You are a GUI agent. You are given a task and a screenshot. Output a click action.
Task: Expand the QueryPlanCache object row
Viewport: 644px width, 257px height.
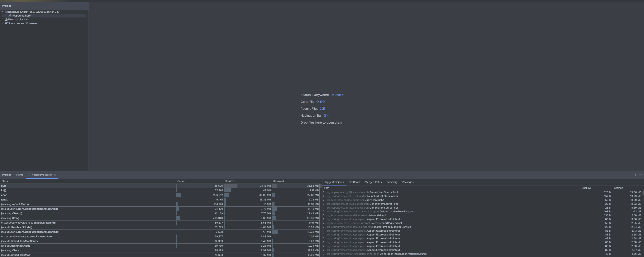pyautogui.click(x=324, y=200)
